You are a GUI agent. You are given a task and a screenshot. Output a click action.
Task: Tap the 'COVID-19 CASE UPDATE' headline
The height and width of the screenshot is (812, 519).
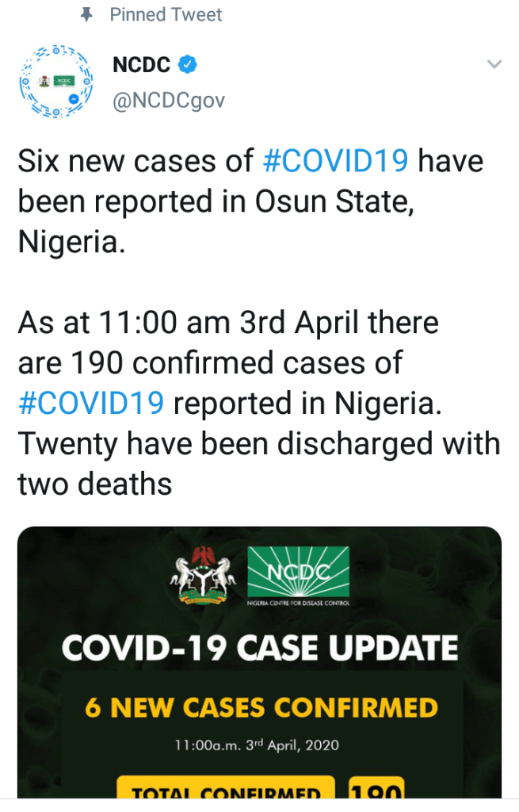point(260,648)
